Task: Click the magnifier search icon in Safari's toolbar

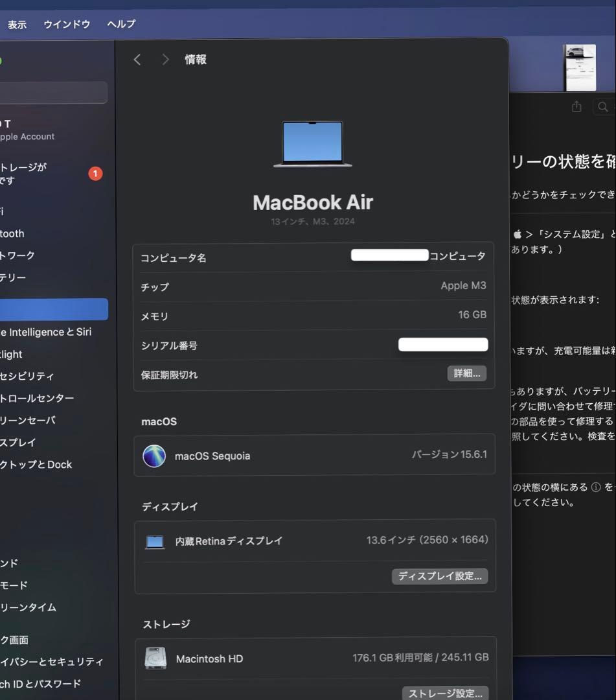Action: pos(602,106)
